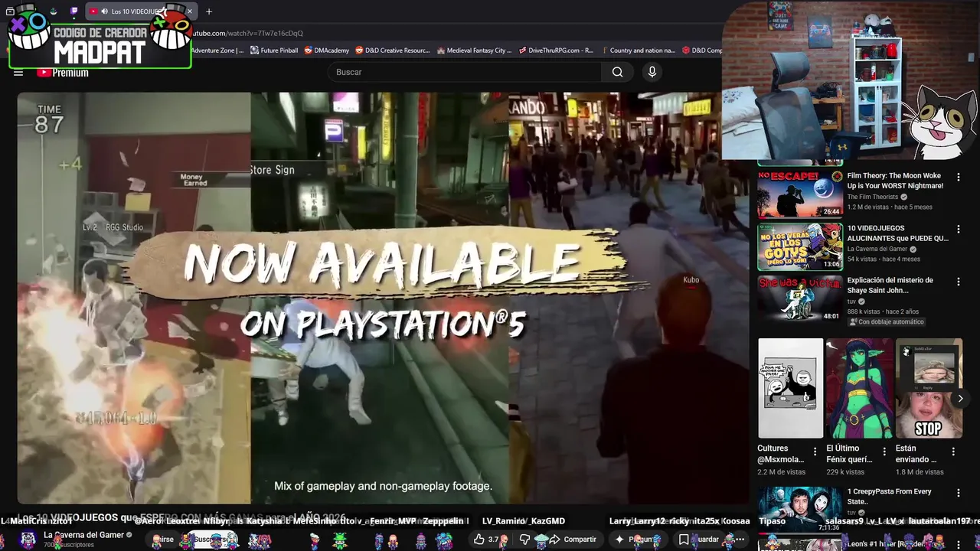
Task: Open '10 VIDEOJUEGOS ALUCINANTES' title link
Action: [x=897, y=233]
